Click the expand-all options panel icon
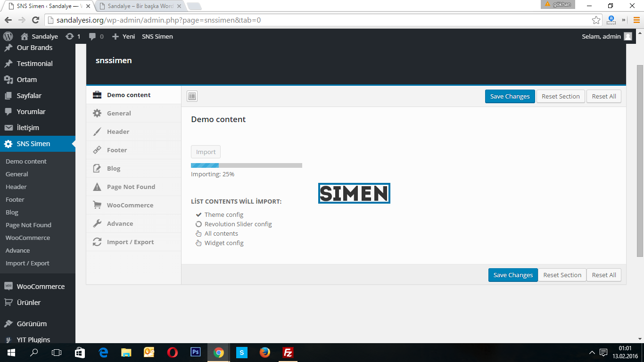Viewport: 644px width, 362px height. pyautogui.click(x=192, y=97)
